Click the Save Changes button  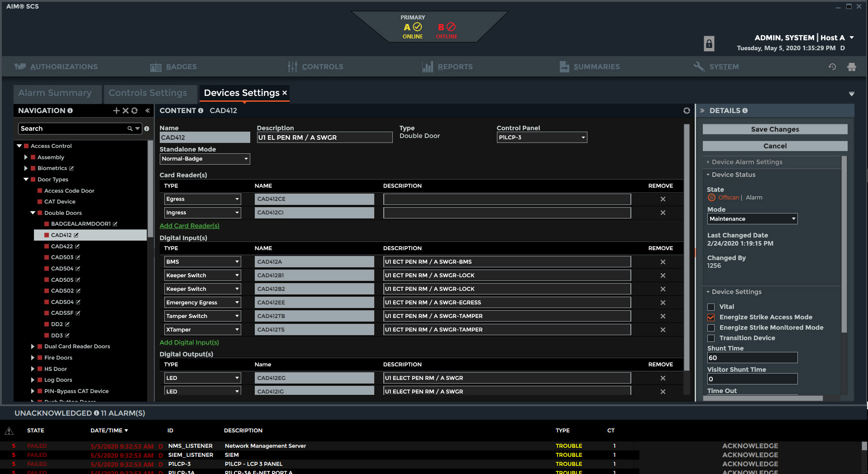[x=774, y=129]
